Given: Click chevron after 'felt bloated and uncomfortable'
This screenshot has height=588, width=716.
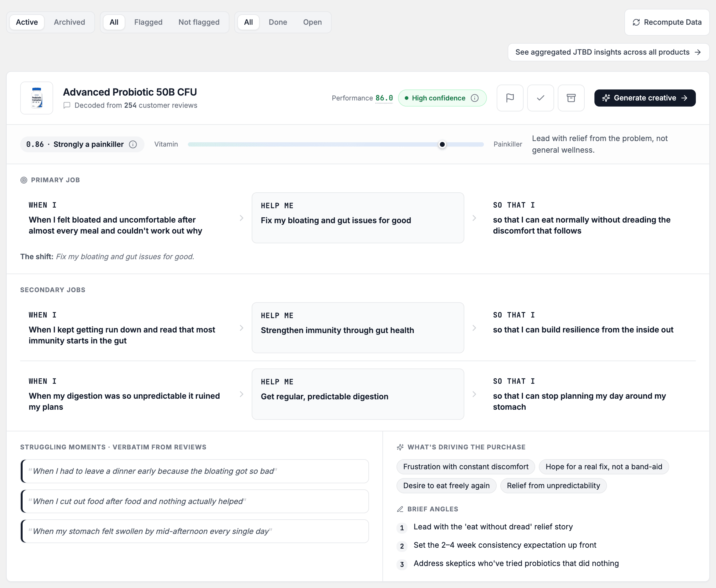Looking at the screenshot, I should tap(241, 218).
